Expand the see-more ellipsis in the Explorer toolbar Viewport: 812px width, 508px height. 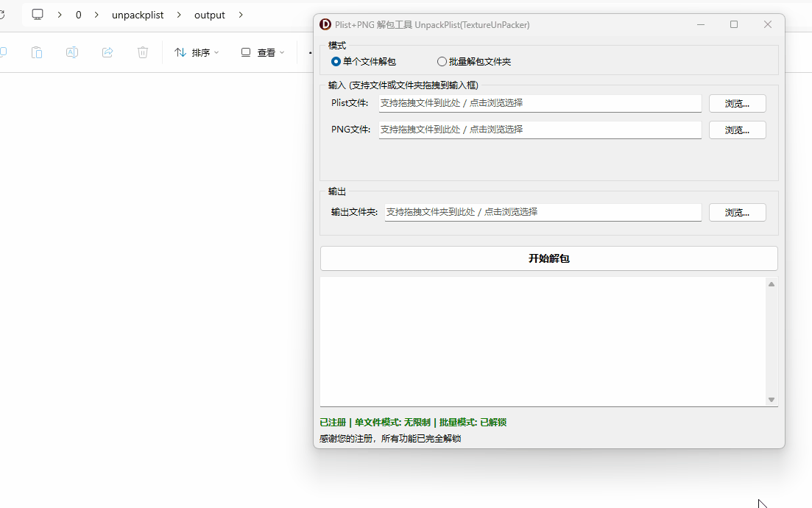(x=310, y=52)
